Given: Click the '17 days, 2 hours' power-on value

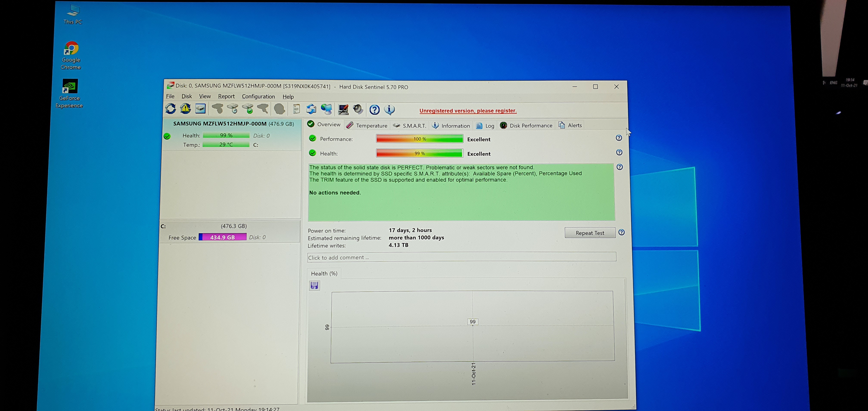Looking at the screenshot, I should click(410, 230).
